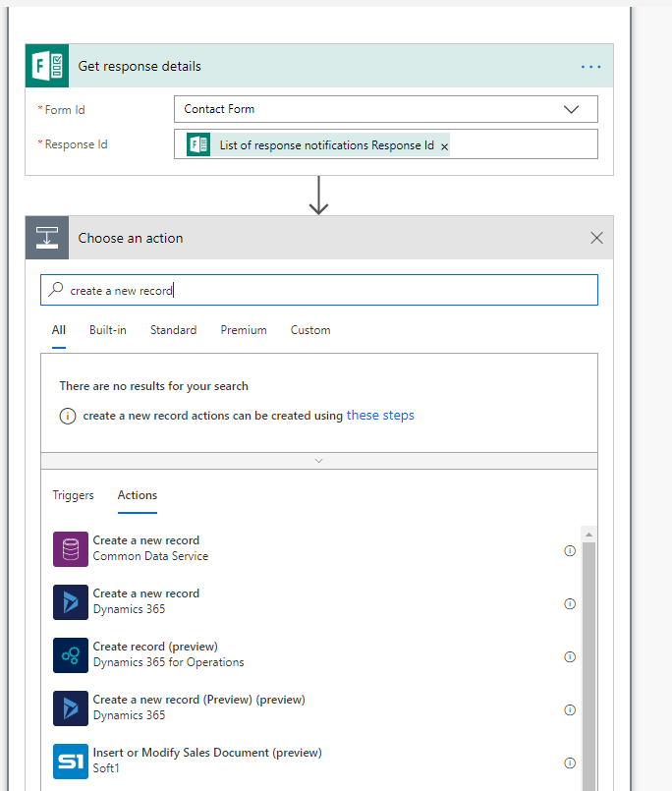Click the 'Soft1' subtitle text
672x791 pixels.
point(106,768)
